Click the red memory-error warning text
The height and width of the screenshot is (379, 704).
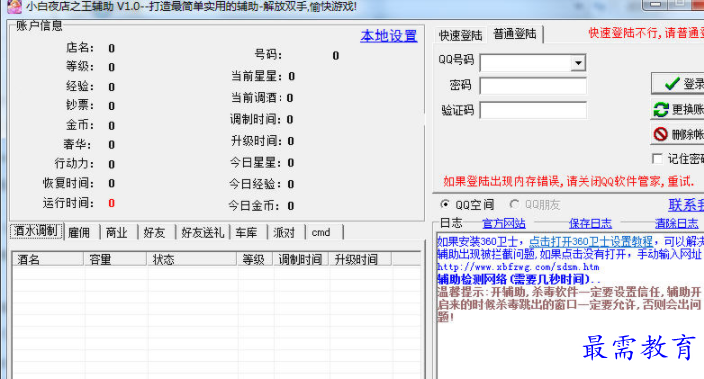point(569,181)
